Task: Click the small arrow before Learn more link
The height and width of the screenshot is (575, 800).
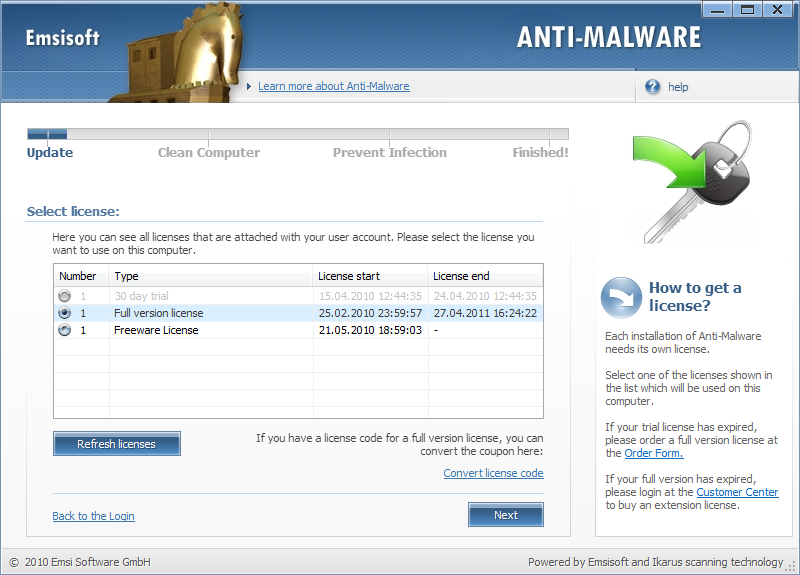Action: click(249, 87)
